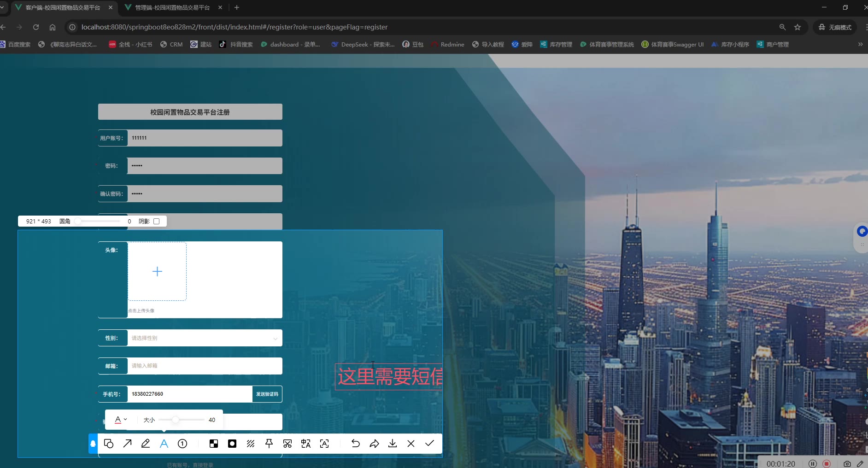Switch to 管理端 platform browser tab
Viewport: 868px width, 468px height.
click(x=172, y=8)
